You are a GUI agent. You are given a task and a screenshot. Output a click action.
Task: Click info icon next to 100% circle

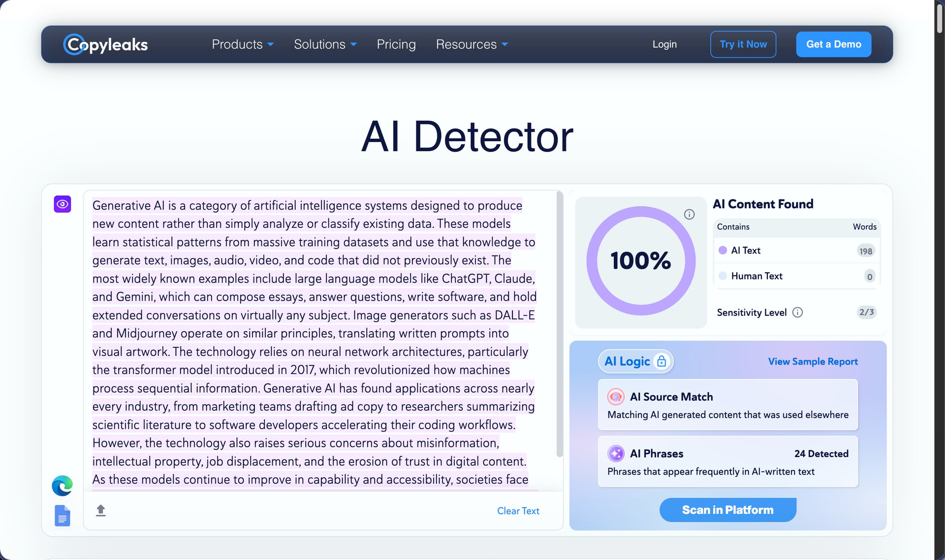(689, 214)
